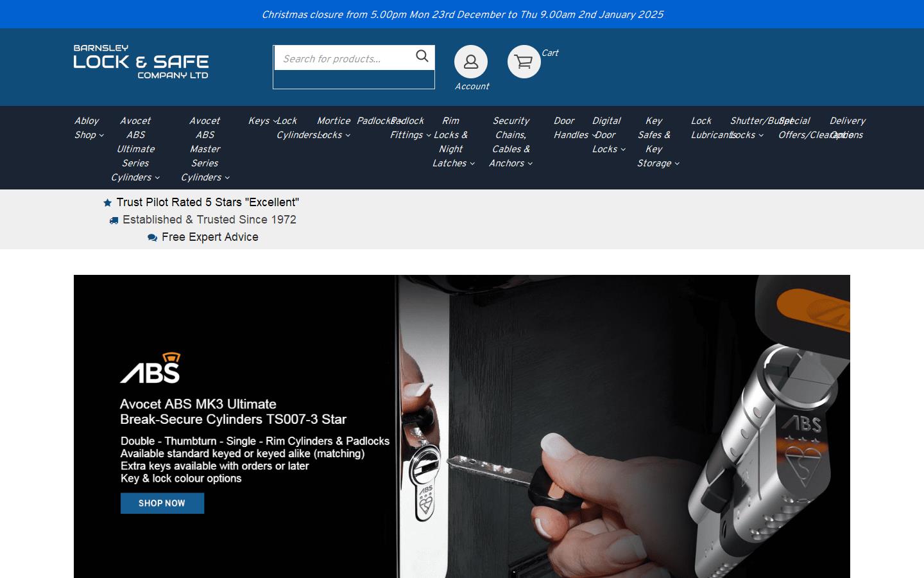Click the product search input field
This screenshot has height=578, width=924.
click(x=346, y=58)
